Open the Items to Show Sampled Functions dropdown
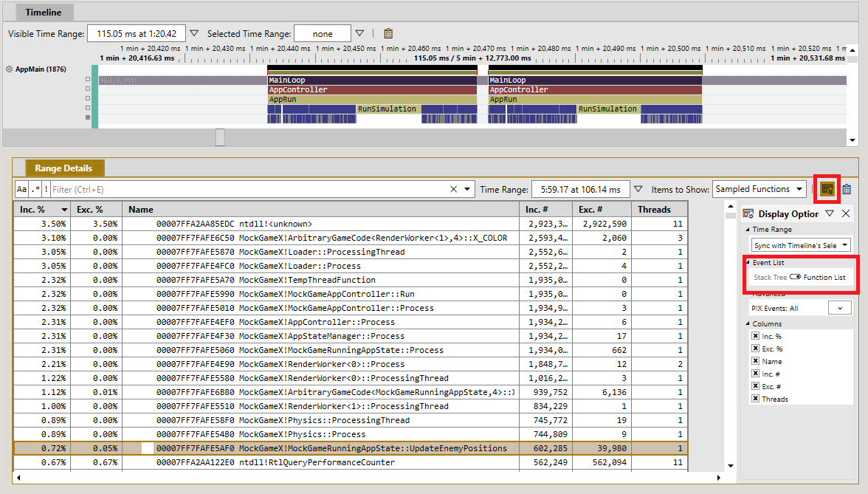Screen dimensions: 868x494 [759, 189]
